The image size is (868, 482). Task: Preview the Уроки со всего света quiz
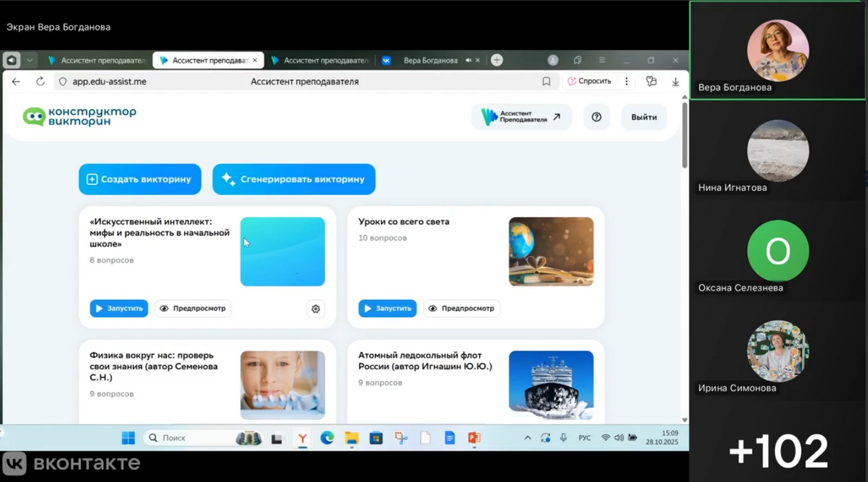(x=462, y=309)
